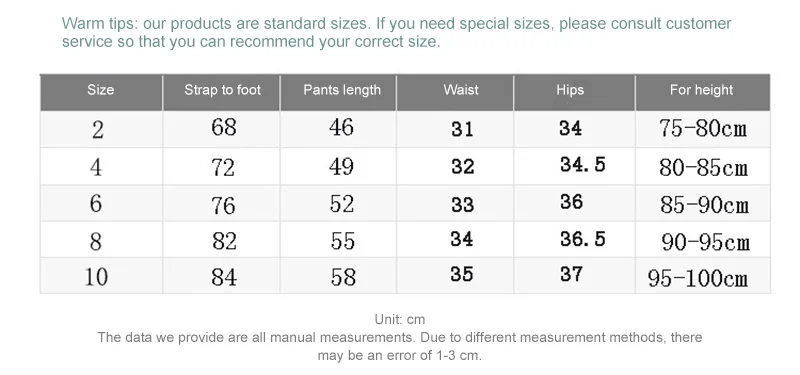
Task: Select the Unit: cm label
Action: (399, 319)
